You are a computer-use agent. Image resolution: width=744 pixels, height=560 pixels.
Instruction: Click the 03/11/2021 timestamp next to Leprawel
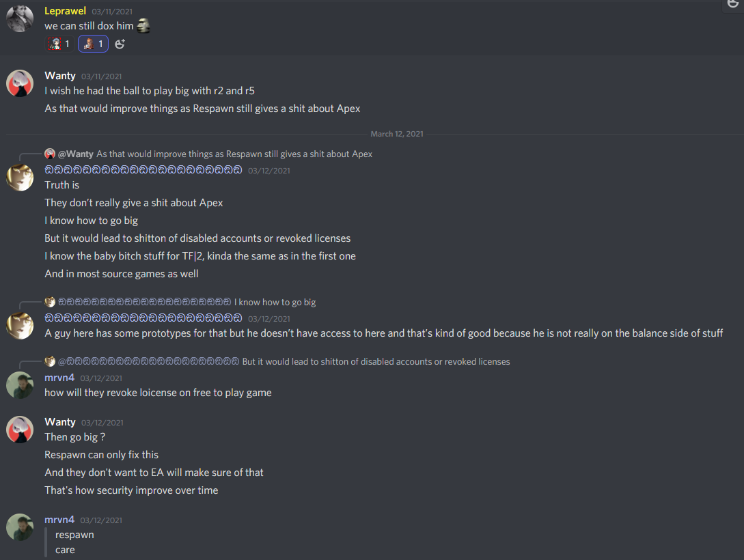tap(112, 12)
